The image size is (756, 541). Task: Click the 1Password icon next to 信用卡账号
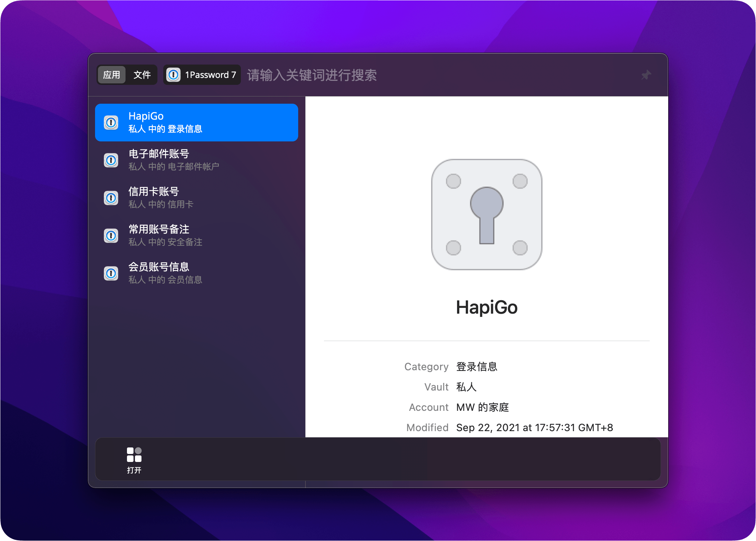tap(111, 198)
